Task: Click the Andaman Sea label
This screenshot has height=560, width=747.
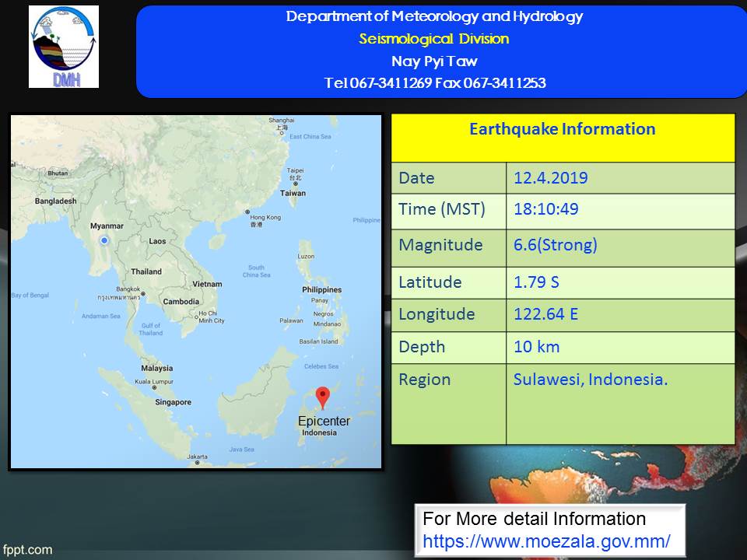Action: (x=101, y=316)
